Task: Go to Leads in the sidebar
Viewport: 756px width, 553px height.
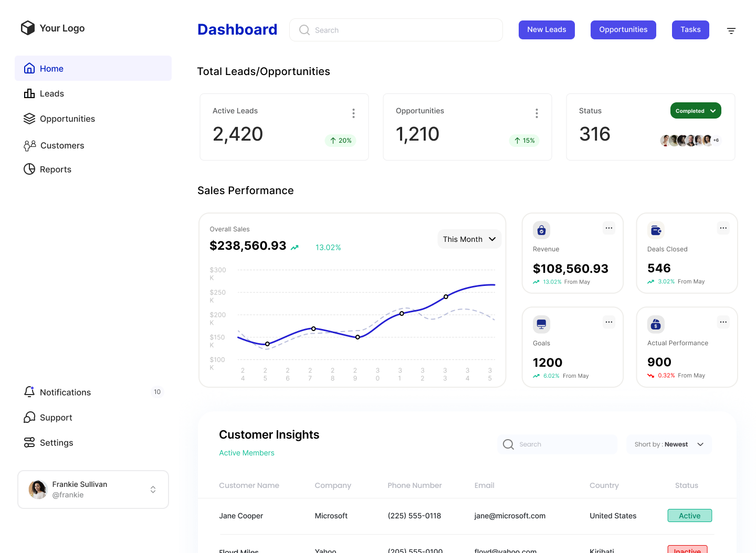Action: (51, 94)
